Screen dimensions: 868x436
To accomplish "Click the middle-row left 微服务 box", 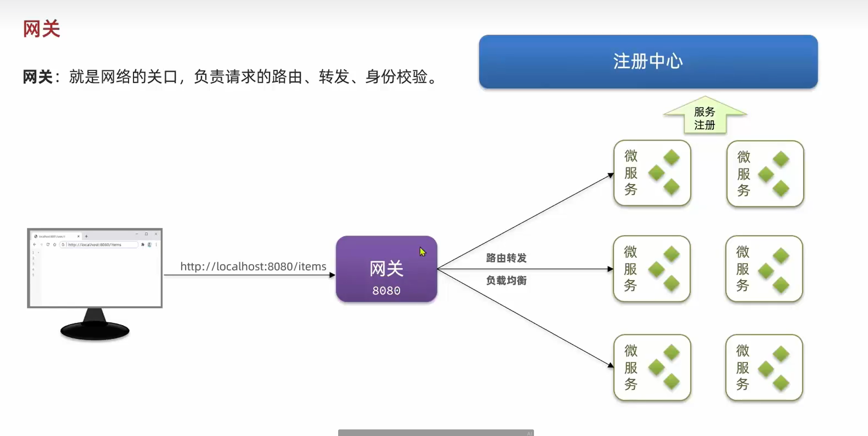I will click(x=652, y=268).
